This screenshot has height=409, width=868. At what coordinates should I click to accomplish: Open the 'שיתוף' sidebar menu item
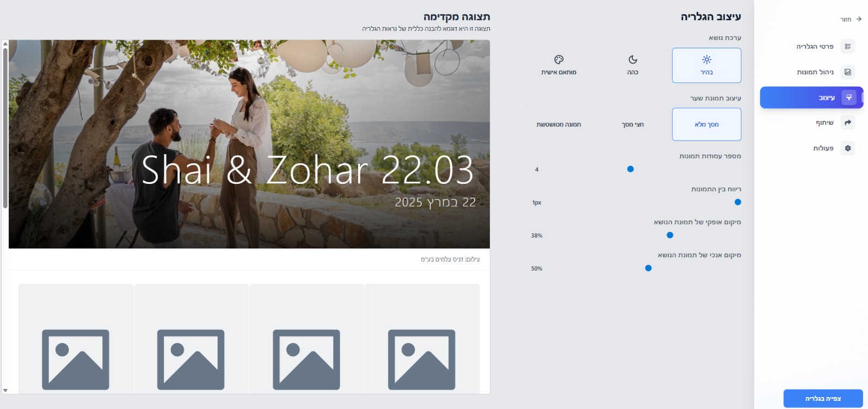[x=825, y=123]
